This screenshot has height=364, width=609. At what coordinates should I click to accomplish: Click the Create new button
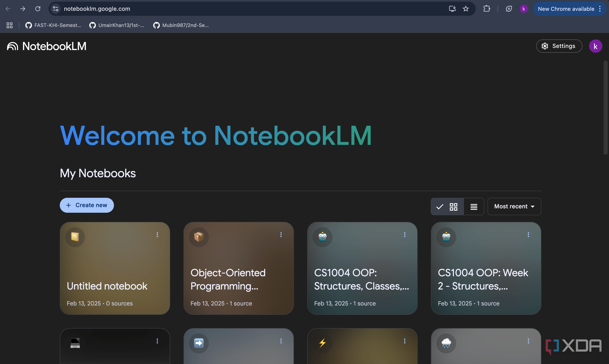click(87, 205)
